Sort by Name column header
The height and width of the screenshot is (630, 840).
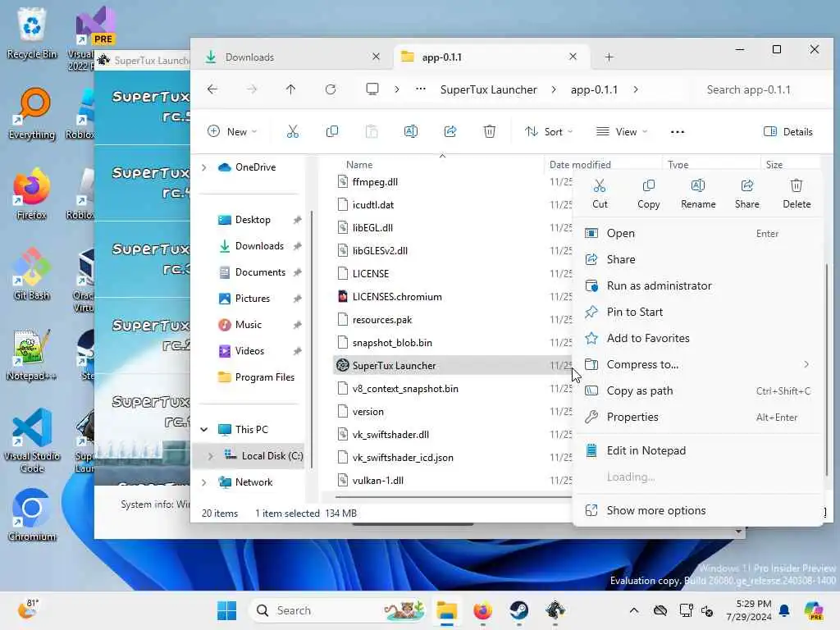coord(359,164)
